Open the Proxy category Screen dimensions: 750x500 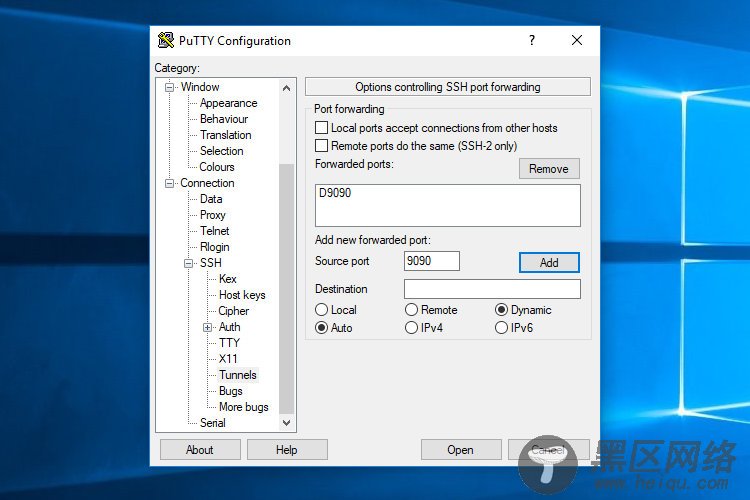point(212,215)
